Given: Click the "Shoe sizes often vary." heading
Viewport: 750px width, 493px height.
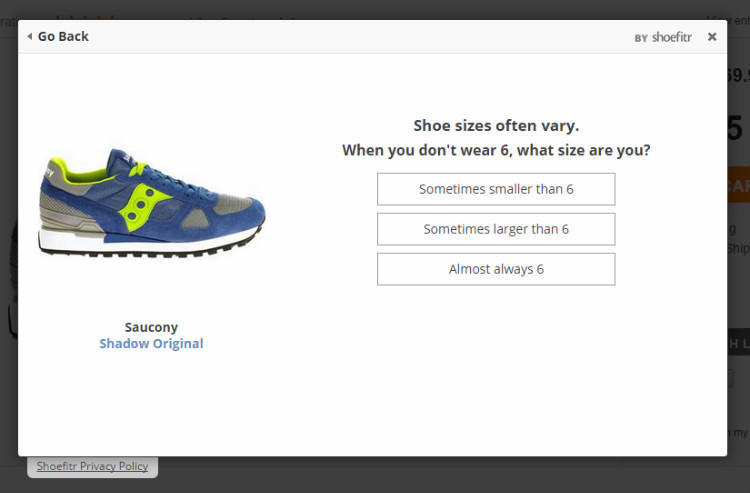Looking at the screenshot, I should point(496,126).
